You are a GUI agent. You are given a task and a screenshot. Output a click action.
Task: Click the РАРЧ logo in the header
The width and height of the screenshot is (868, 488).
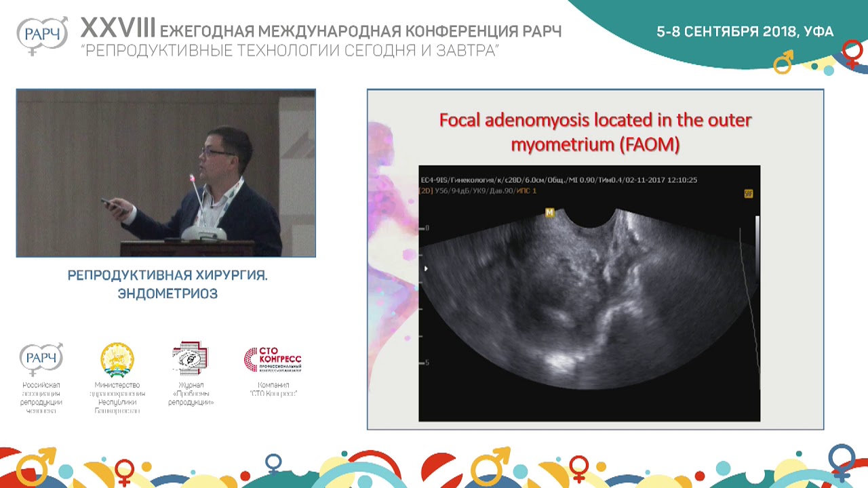point(42,35)
